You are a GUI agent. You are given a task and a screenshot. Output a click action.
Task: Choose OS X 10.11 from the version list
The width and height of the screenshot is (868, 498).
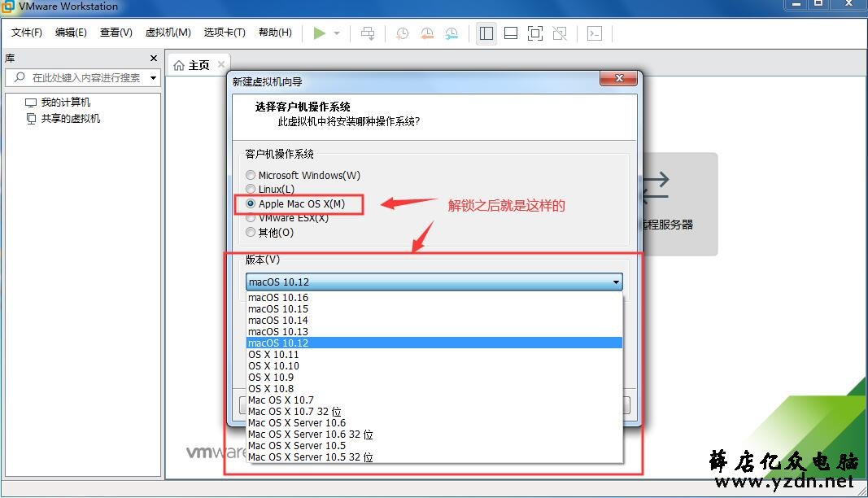click(x=434, y=355)
